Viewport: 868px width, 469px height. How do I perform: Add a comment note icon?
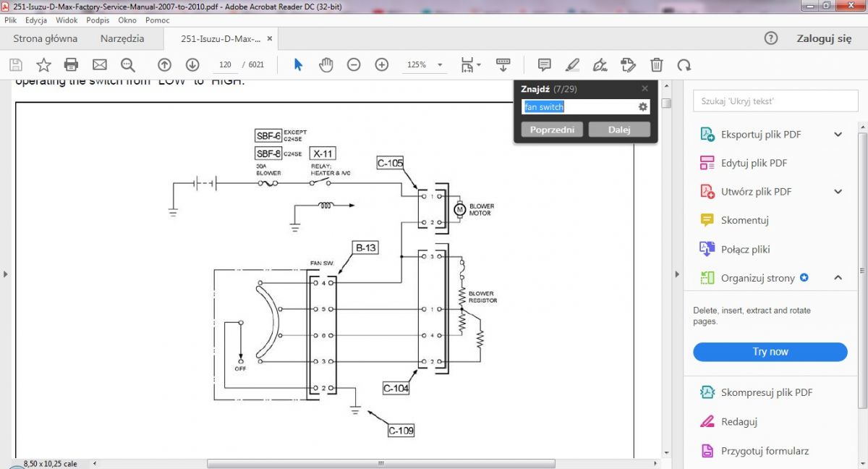click(545, 65)
